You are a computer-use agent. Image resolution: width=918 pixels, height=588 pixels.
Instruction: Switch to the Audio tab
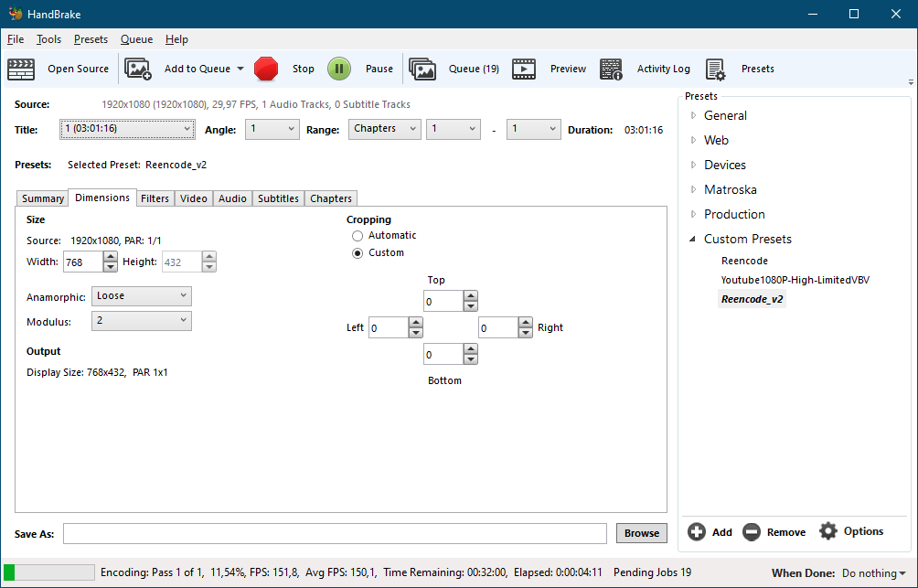coord(232,198)
